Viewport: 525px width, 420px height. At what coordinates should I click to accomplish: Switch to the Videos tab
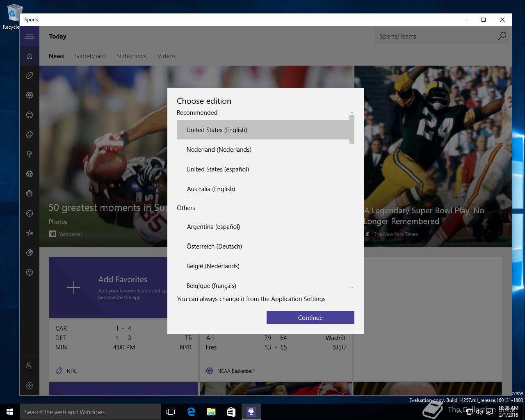pyautogui.click(x=167, y=56)
